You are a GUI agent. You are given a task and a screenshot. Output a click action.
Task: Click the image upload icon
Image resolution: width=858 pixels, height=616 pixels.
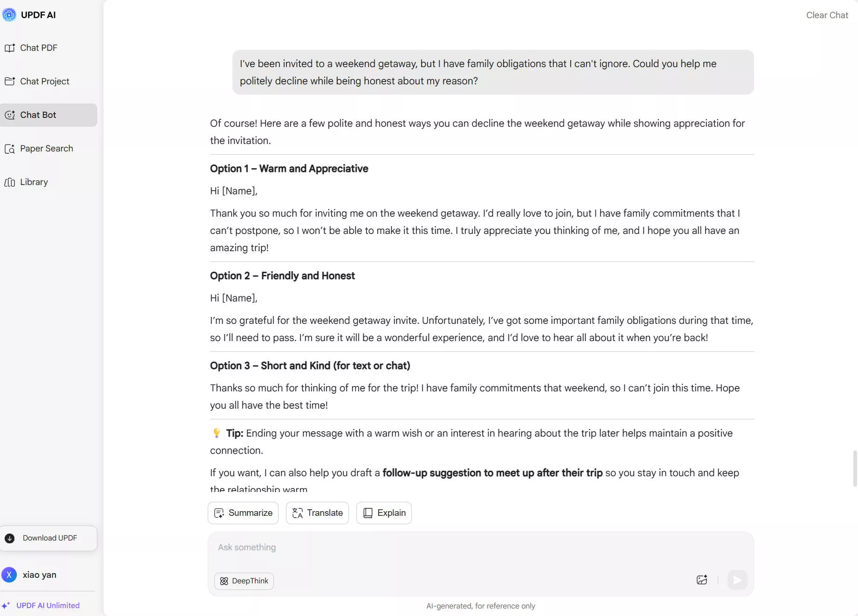tap(701, 580)
